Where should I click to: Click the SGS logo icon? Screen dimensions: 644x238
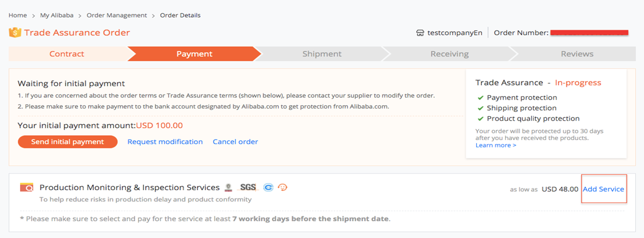[x=248, y=187]
